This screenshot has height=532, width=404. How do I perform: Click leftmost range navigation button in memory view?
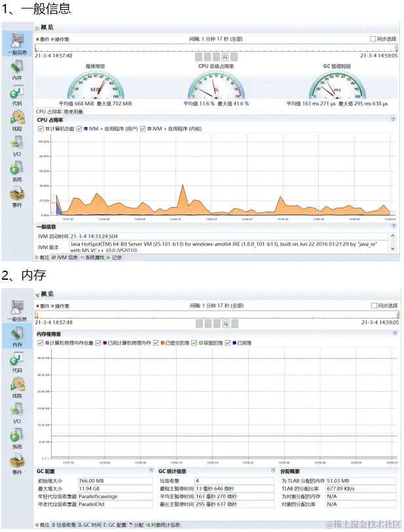pos(200,324)
